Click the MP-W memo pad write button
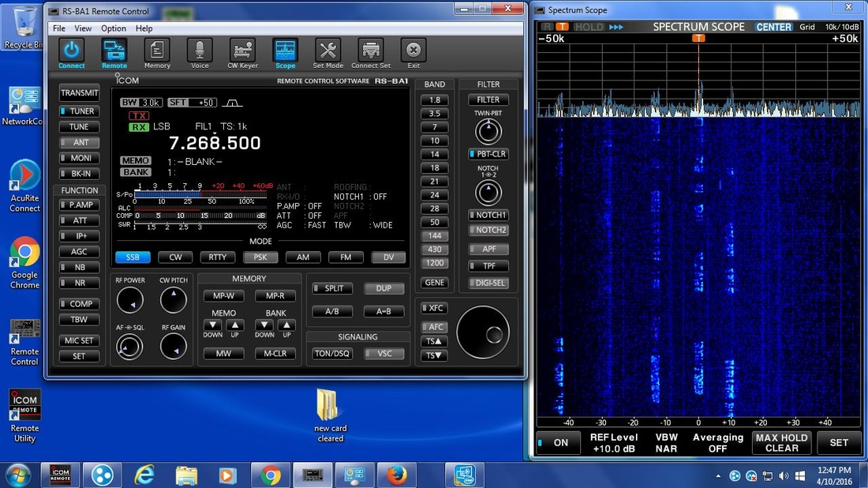Image resolution: width=868 pixels, height=488 pixels. click(223, 296)
